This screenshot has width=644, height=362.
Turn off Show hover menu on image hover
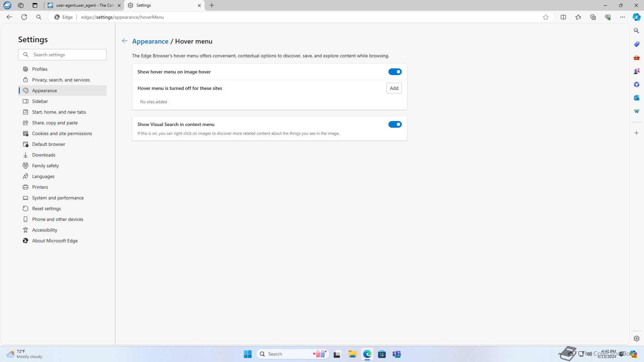pos(395,72)
